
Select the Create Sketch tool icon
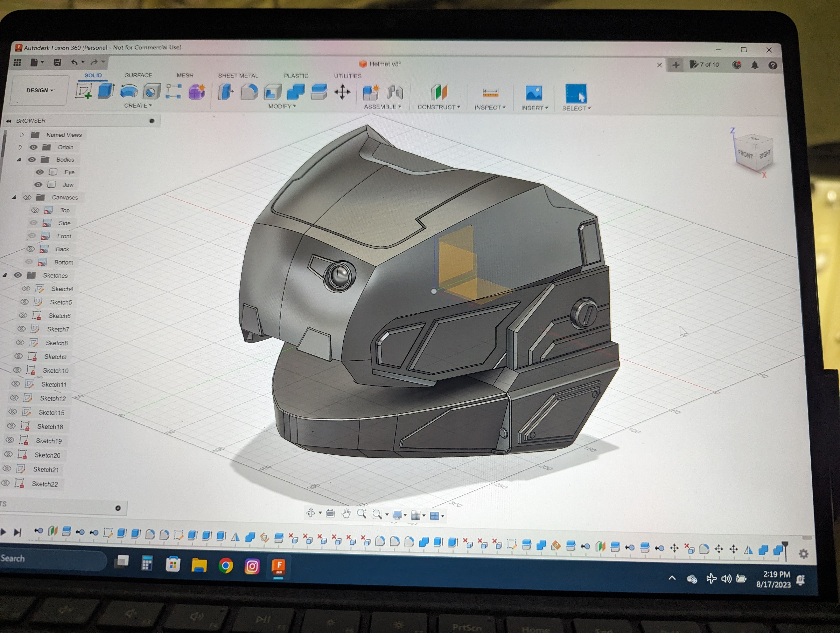(84, 91)
